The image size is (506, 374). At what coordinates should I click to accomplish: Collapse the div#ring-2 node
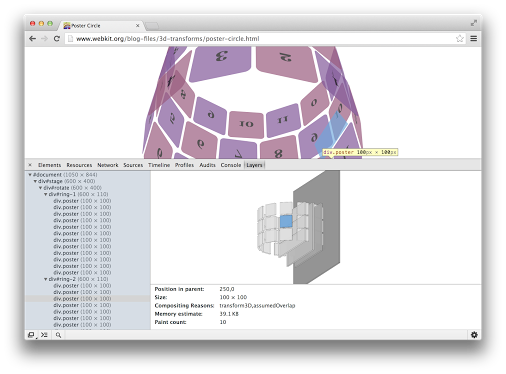coord(46,279)
